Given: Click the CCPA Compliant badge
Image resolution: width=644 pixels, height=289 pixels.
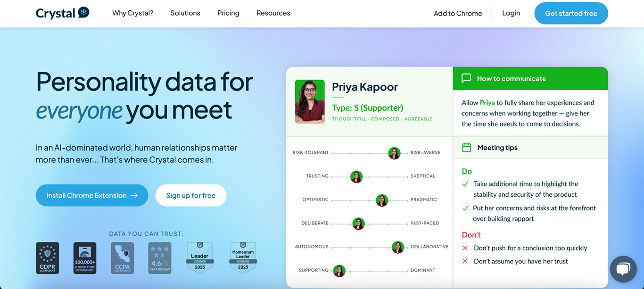Looking at the screenshot, I should pos(123,258).
